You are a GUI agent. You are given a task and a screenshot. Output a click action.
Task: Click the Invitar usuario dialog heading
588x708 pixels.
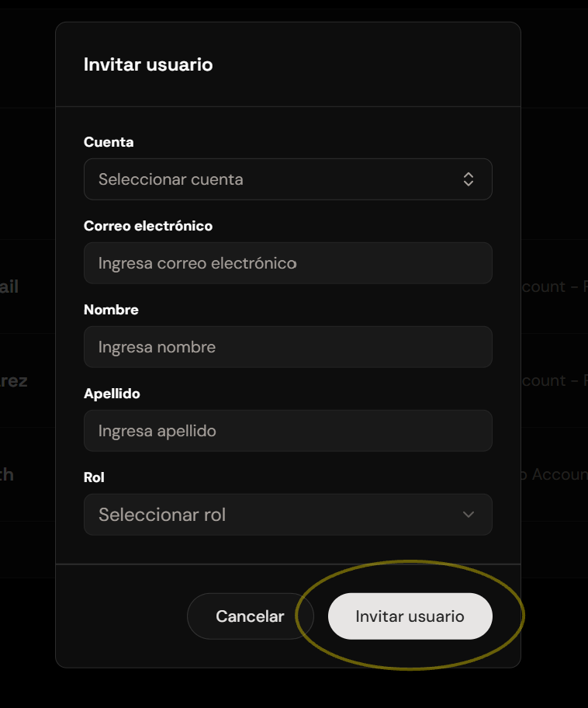click(x=148, y=64)
